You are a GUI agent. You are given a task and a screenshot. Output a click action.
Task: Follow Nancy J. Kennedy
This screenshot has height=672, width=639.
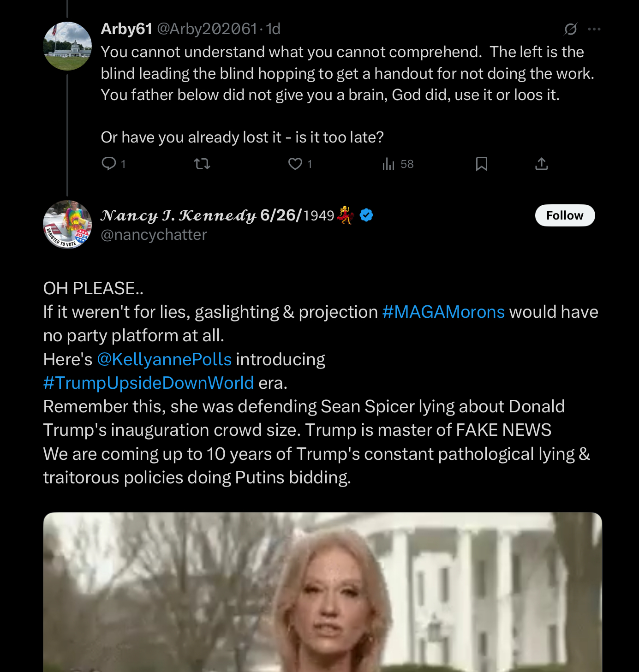point(565,215)
